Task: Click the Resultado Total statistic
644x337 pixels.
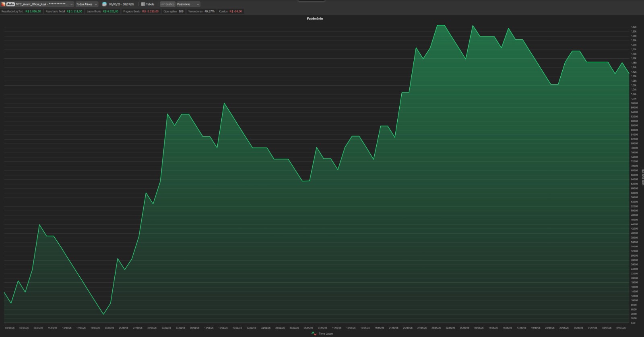Action: click(x=64, y=11)
